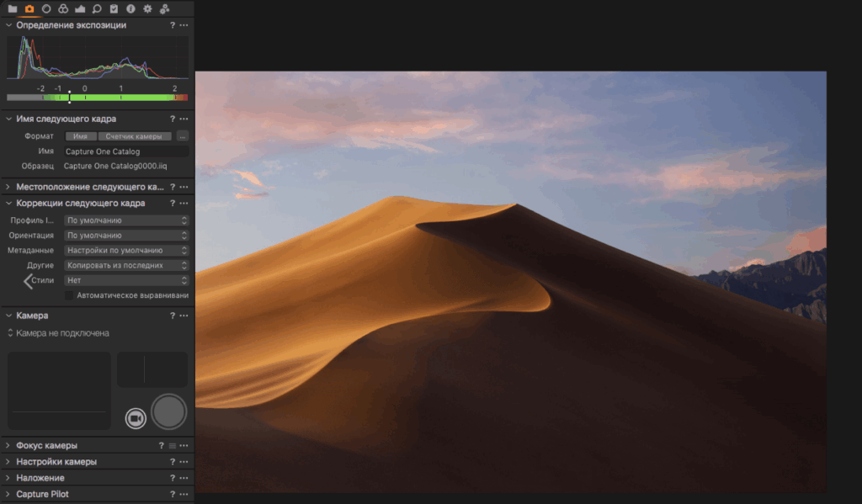Screen dimensions: 862x504
Task: Open options menu for Настройки камеры panel
Action: tap(184, 462)
